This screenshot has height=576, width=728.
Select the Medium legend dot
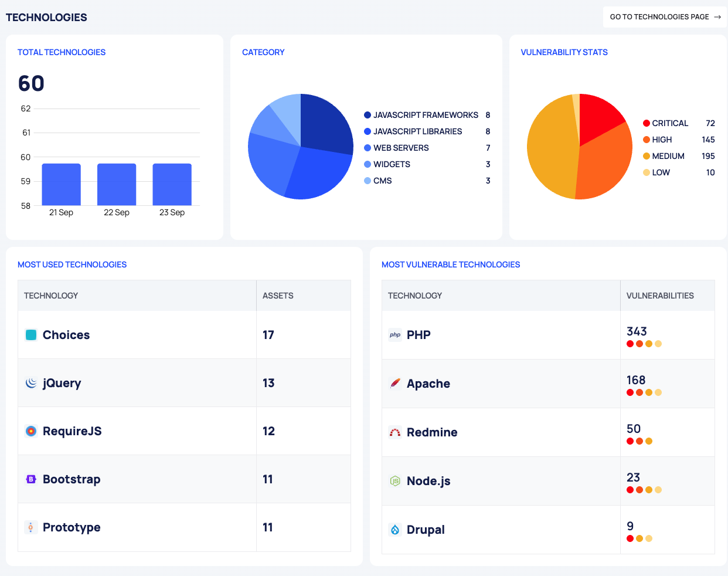click(647, 156)
